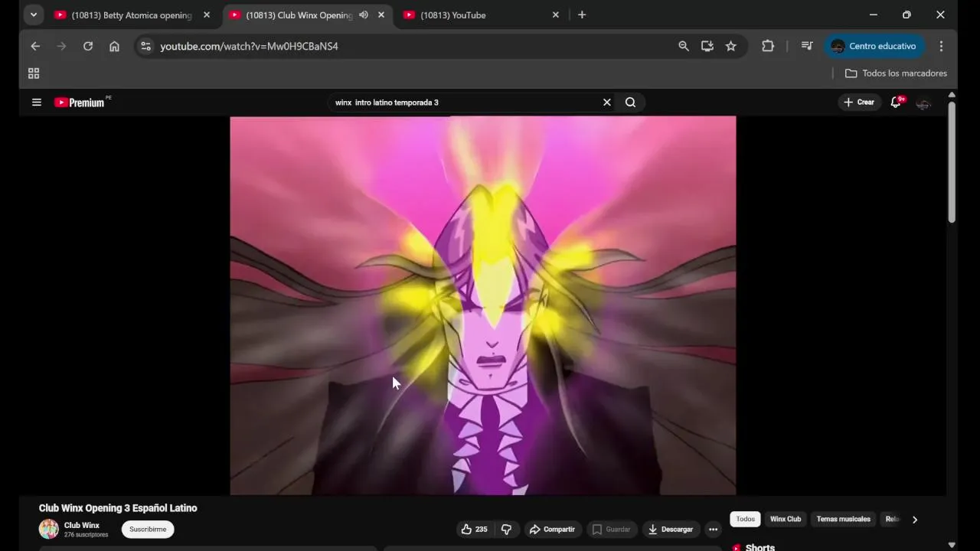The width and height of the screenshot is (980, 551).
Task: Click the video title Club Winx Opening 3
Action: pyautogui.click(x=118, y=508)
